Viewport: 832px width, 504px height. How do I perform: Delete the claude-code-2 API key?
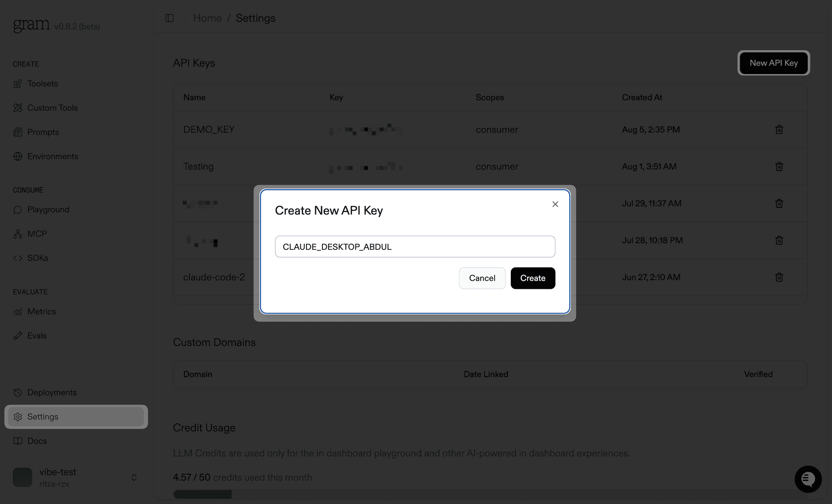(x=779, y=277)
